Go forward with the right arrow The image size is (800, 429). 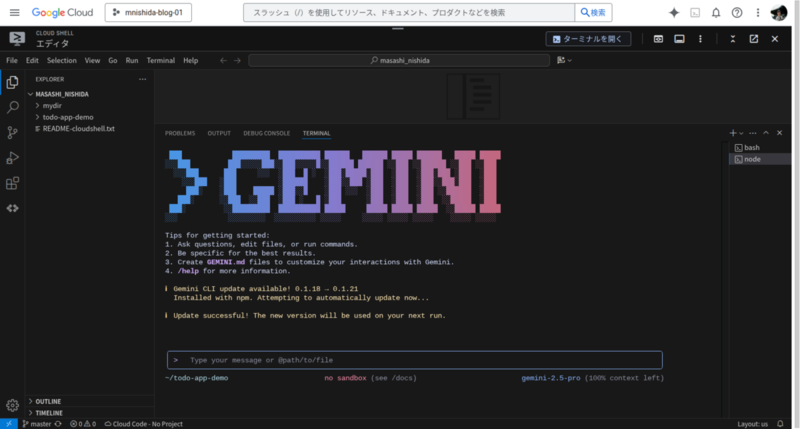coord(237,60)
